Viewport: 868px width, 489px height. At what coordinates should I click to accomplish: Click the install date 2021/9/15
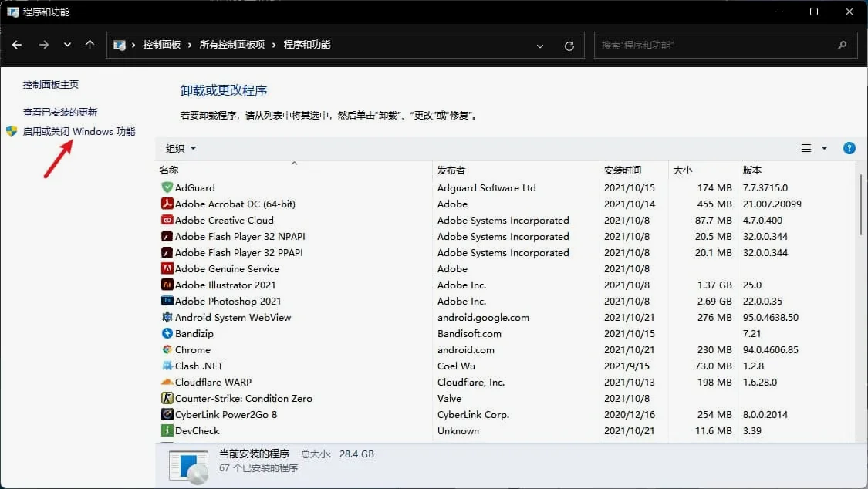(627, 366)
